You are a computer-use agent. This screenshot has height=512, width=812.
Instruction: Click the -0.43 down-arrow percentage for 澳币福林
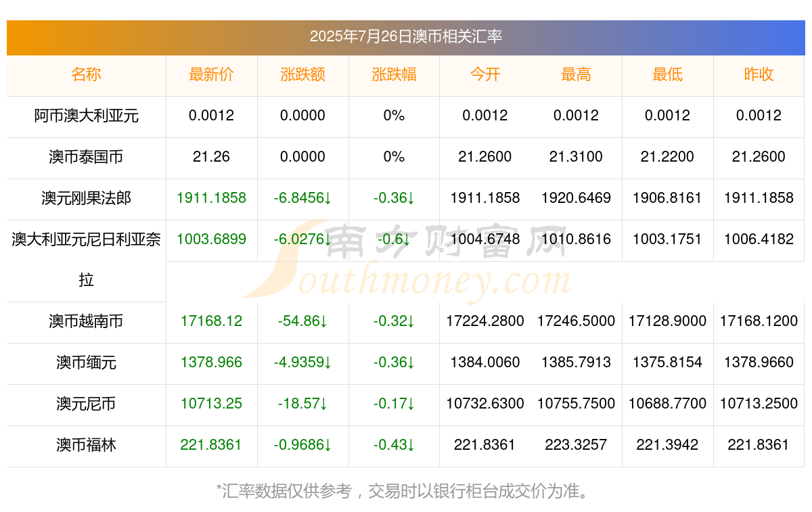point(394,445)
